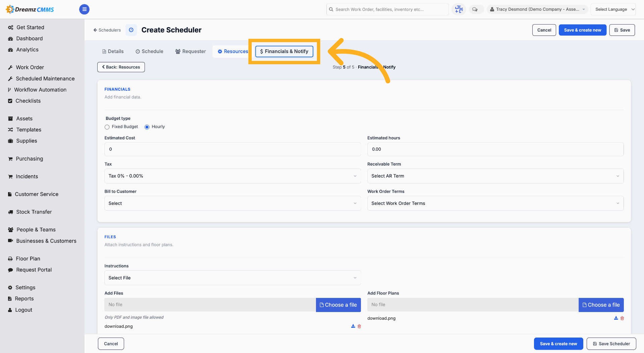Viewport: 644px width, 353px height.
Task: Open the Receivable Term dropdown
Action: pyautogui.click(x=495, y=176)
